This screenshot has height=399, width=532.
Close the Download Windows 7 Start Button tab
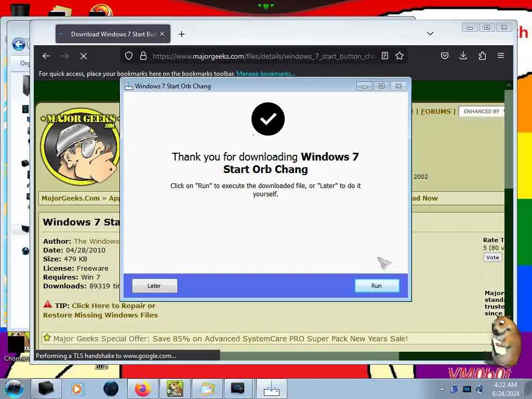162,34
